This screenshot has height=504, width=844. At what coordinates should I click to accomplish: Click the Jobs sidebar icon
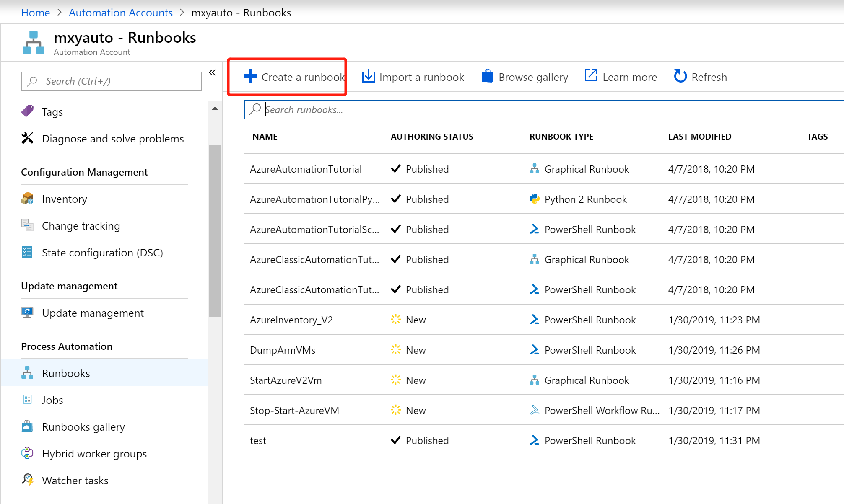click(x=27, y=400)
